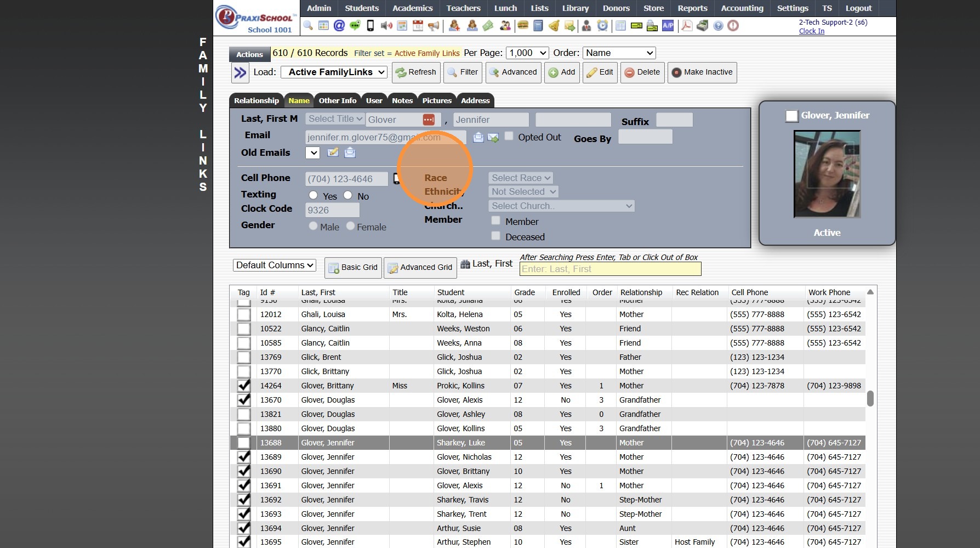Image resolution: width=980 pixels, height=548 pixels.
Task: Click the megaphone announcement icon in toolbar
Action: 434,26
